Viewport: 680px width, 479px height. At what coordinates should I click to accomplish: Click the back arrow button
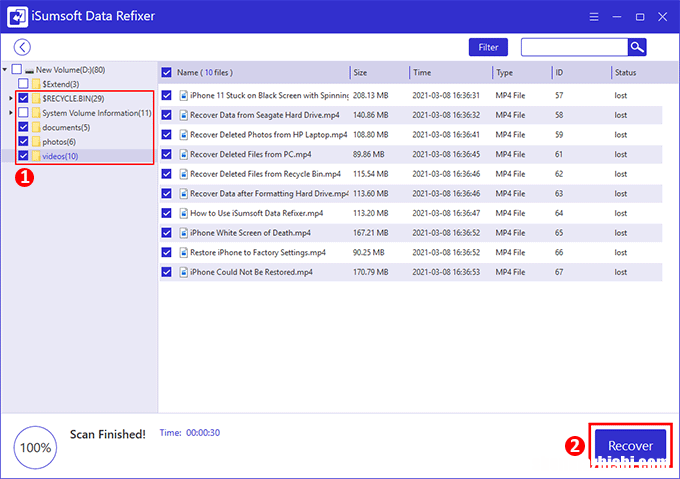tap(22, 47)
